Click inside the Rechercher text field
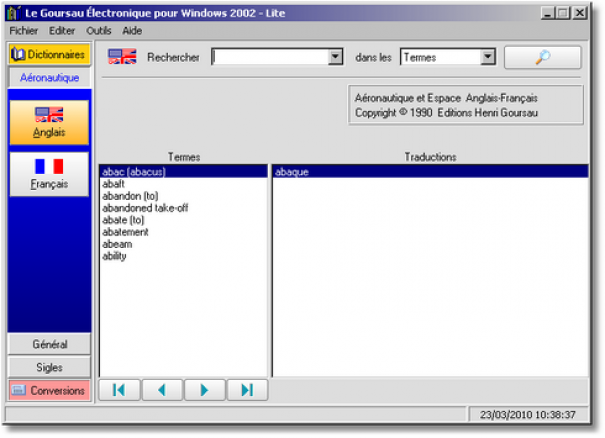Viewport: 605px width, 438px height. 270,57
